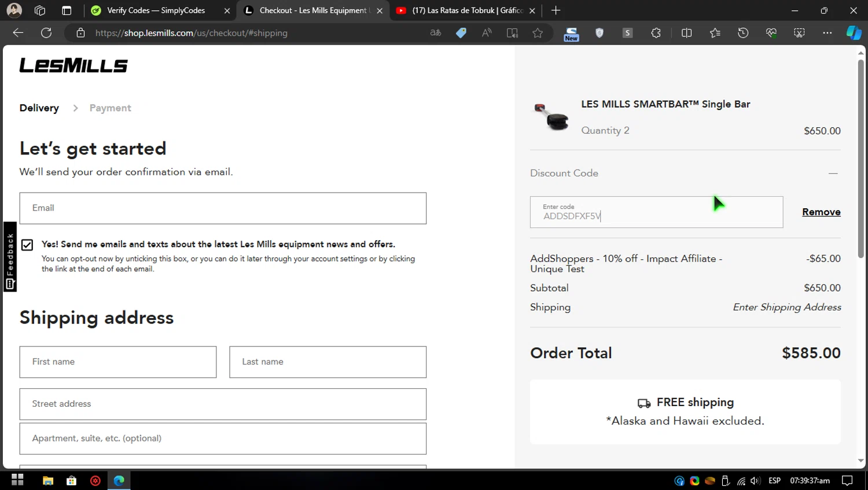868x490 pixels.
Task: Open the Copilot sidebar icon
Action: click(854, 33)
